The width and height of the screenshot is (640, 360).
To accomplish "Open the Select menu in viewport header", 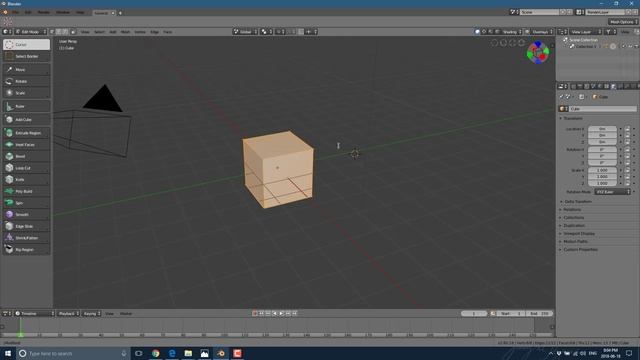I will tap(100, 32).
